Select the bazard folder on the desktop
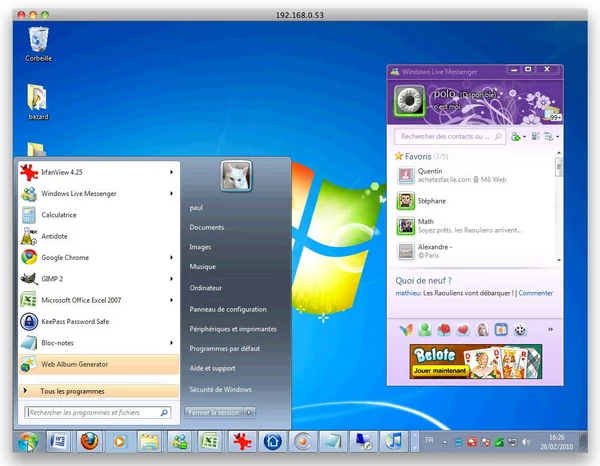 (x=38, y=102)
